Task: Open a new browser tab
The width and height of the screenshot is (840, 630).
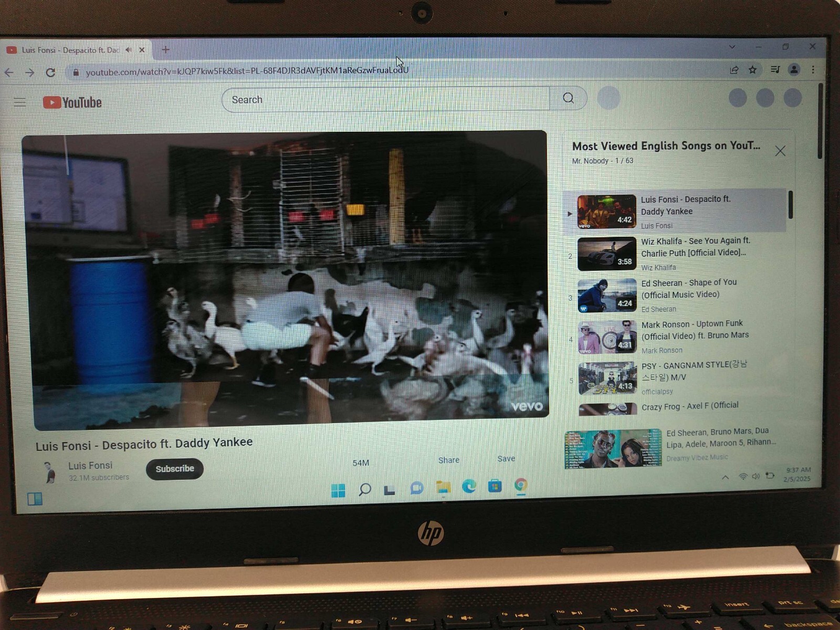Action: pyautogui.click(x=166, y=49)
